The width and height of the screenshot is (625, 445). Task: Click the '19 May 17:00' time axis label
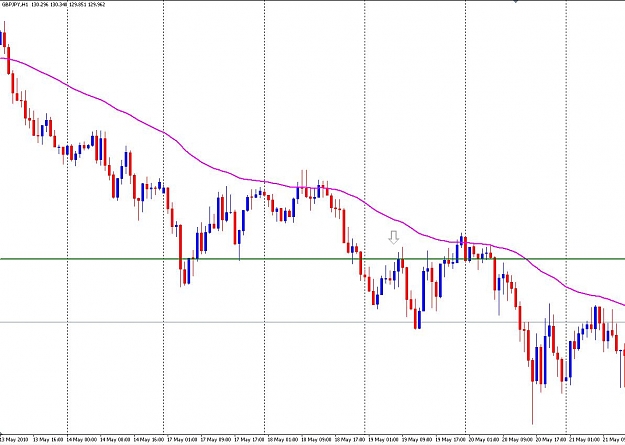[450, 440]
